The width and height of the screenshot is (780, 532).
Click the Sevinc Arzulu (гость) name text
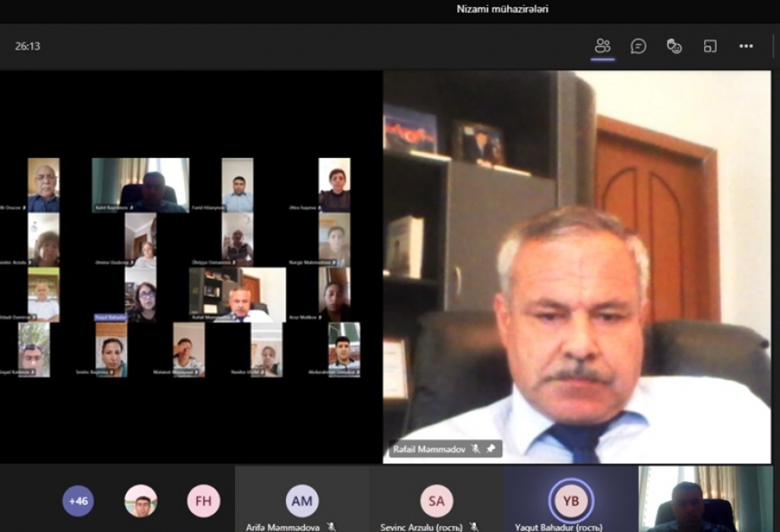pyautogui.click(x=422, y=527)
